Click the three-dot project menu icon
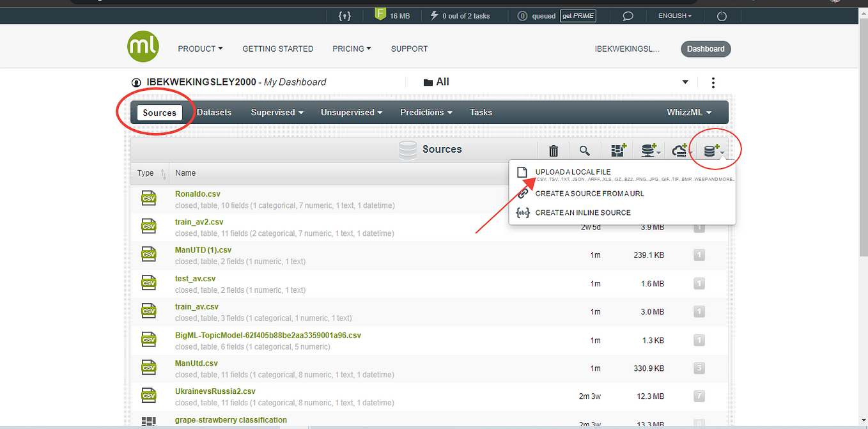 [713, 82]
